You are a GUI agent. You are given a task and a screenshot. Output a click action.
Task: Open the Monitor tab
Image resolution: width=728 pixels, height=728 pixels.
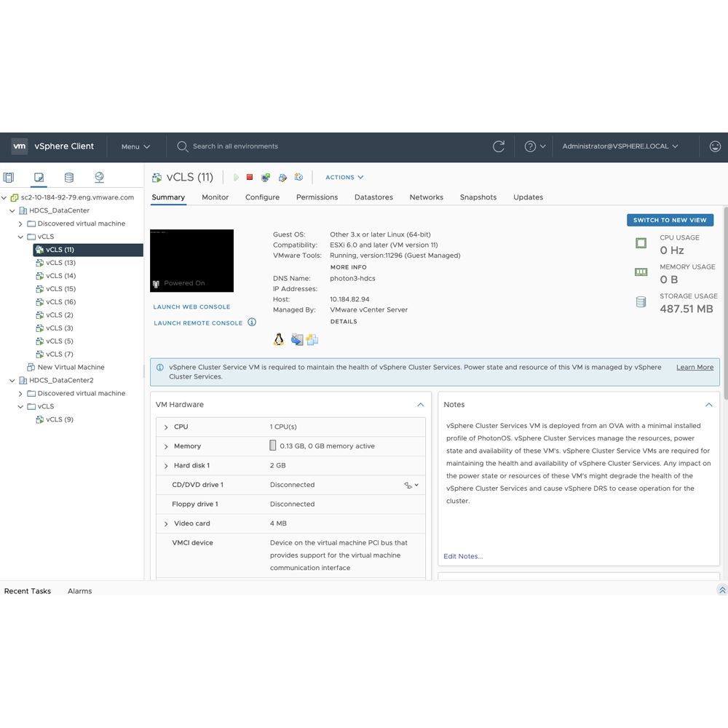(215, 197)
